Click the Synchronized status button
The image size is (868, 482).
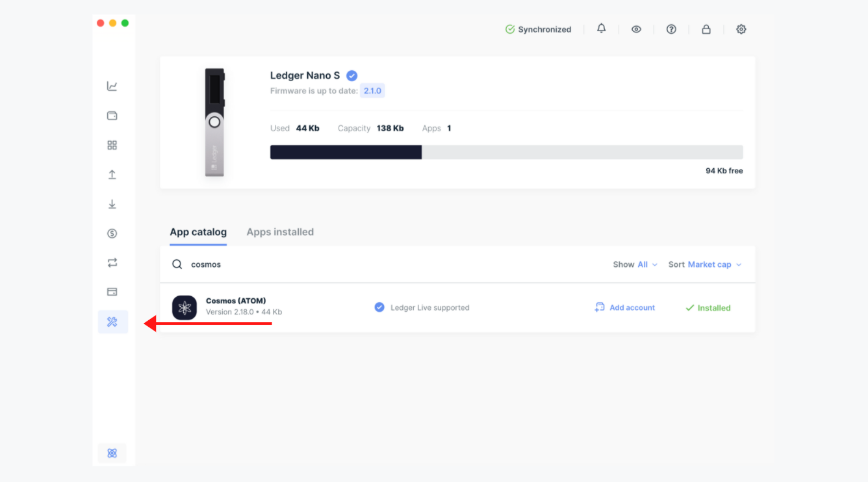pos(539,29)
